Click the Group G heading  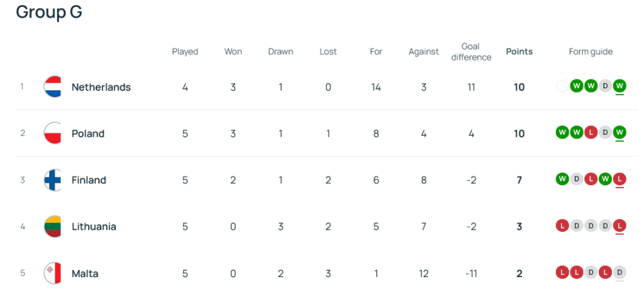[x=49, y=12]
